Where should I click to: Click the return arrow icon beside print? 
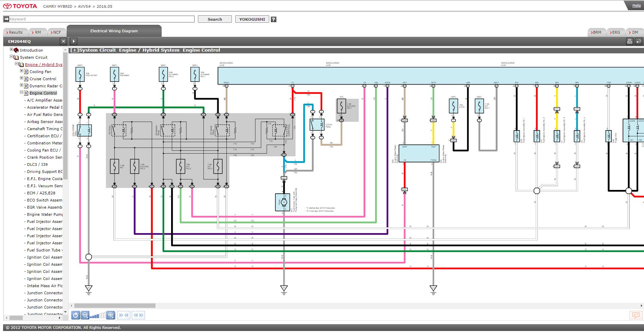(638, 41)
